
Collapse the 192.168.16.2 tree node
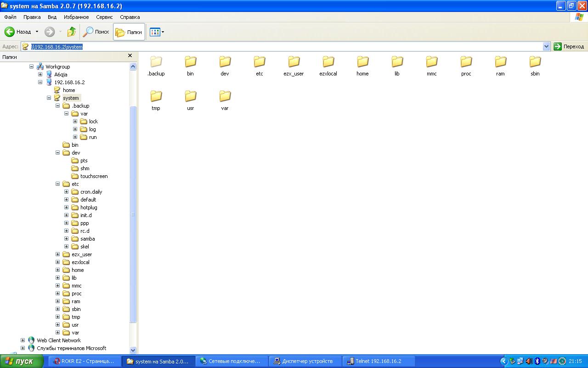pyautogui.click(x=40, y=82)
